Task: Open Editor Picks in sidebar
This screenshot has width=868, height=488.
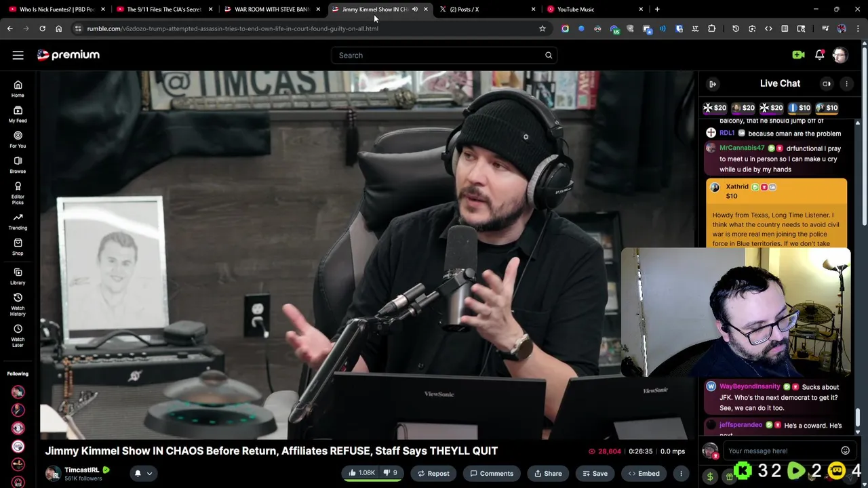Action: (18, 193)
